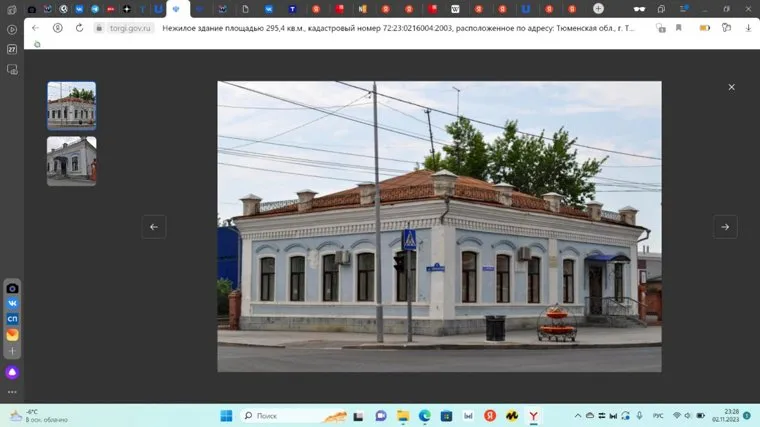Open the camera screenshot tool in sidebar
Screen dimensions: 760x427
click(x=12, y=288)
